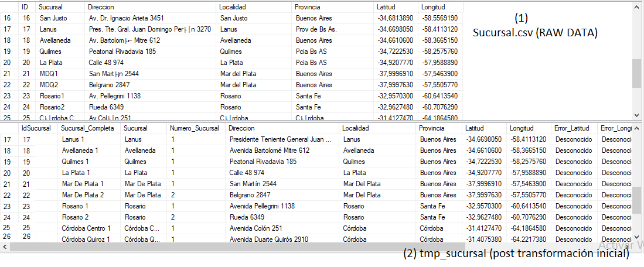This screenshot has width=644, height=267.
Task: Select the 'Quilmes 1' cell
Action: [89, 162]
